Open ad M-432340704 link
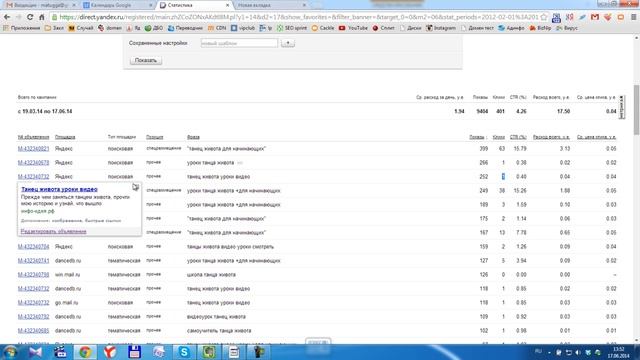 [x=33, y=247]
